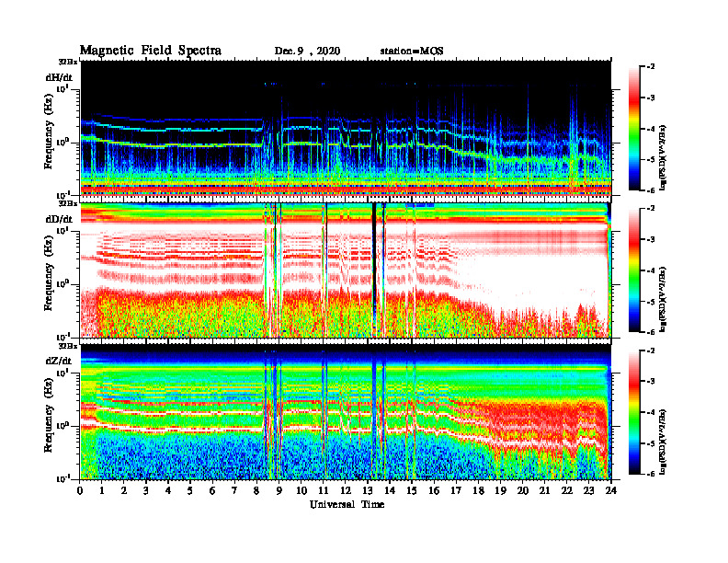Click the '32Hz' label of the dZ/dt panel
728x563 pixels.
click(x=68, y=346)
